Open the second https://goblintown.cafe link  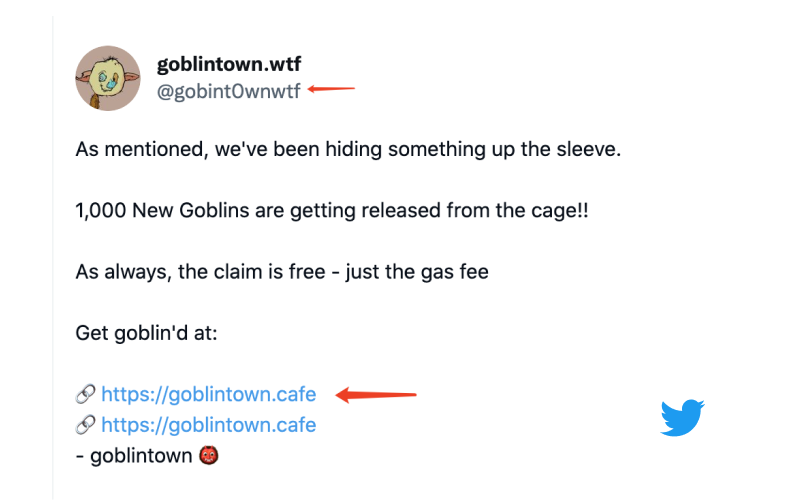coord(209,425)
